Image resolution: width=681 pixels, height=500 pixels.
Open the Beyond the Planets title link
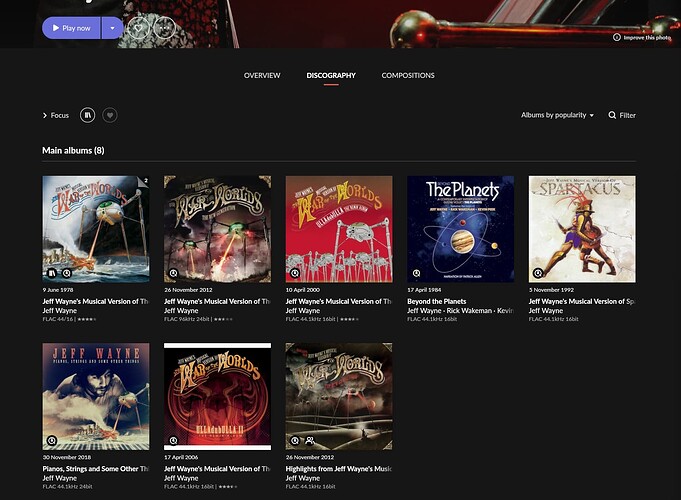436,301
